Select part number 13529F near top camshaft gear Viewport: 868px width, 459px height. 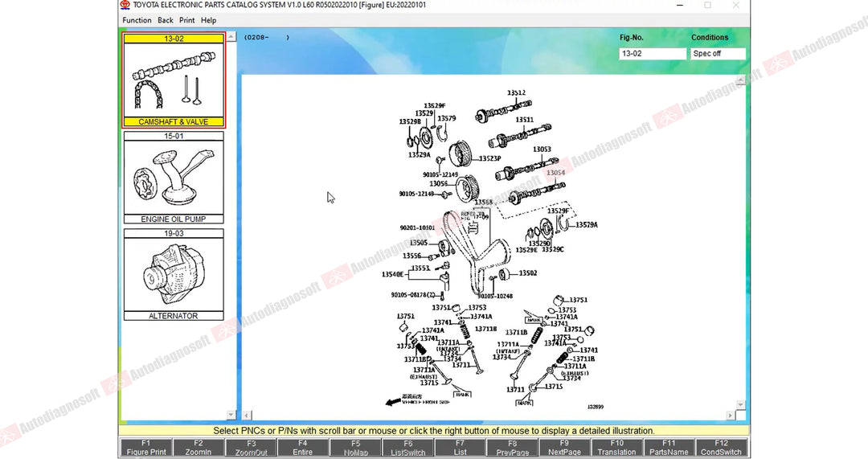[x=435, y=105]
